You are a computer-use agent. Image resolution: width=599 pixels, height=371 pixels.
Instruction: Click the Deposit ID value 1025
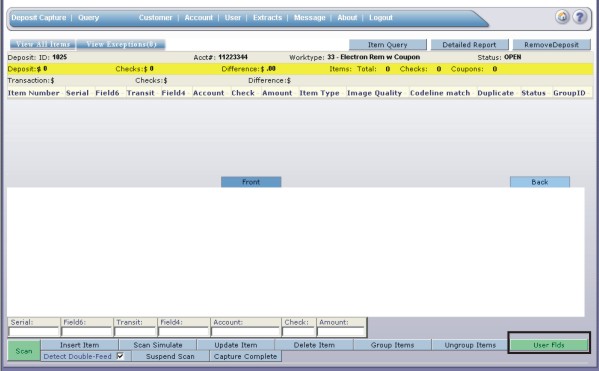[x=60, y=57]
